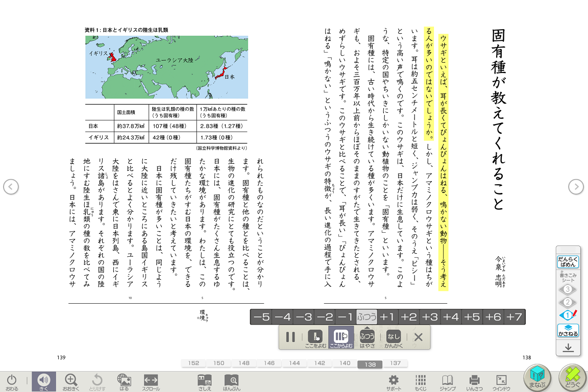
Task: Select the おおきく zoom-in tool
Action: [71, 382]
